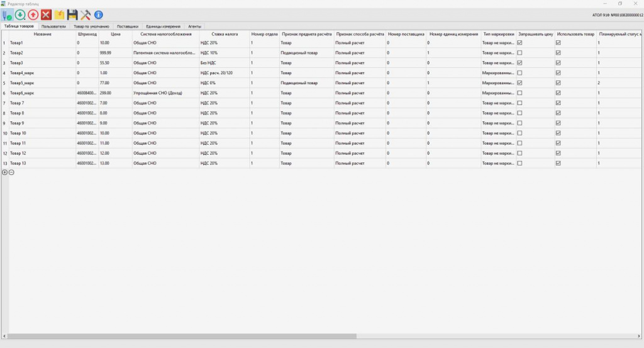The height and width of the screenshot is (348, 644).
Task: Click the green download arrow icon
Action: coord(20,15)
